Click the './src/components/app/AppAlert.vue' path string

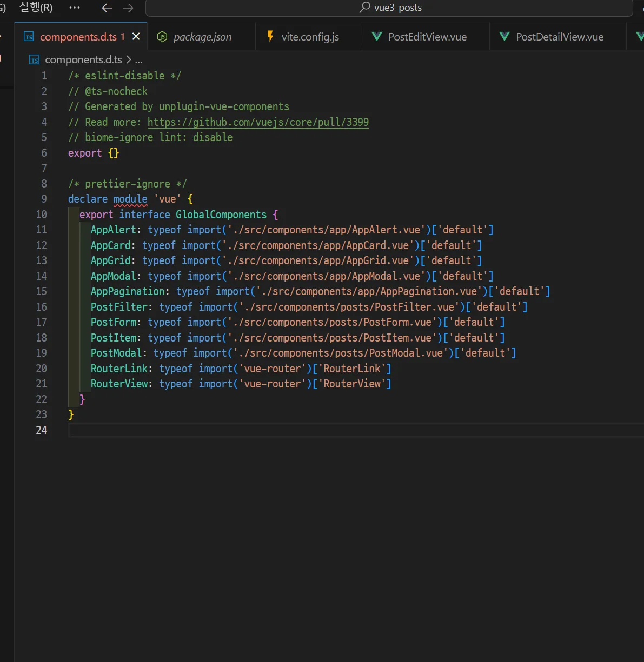pos(326,230)
